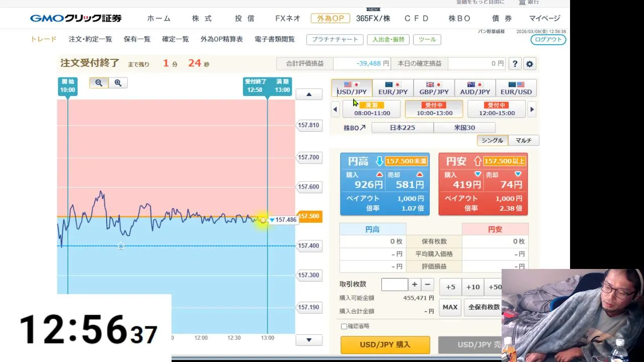
Task: Zoom out the chart with minus magnifier
Action: (99, 83)
